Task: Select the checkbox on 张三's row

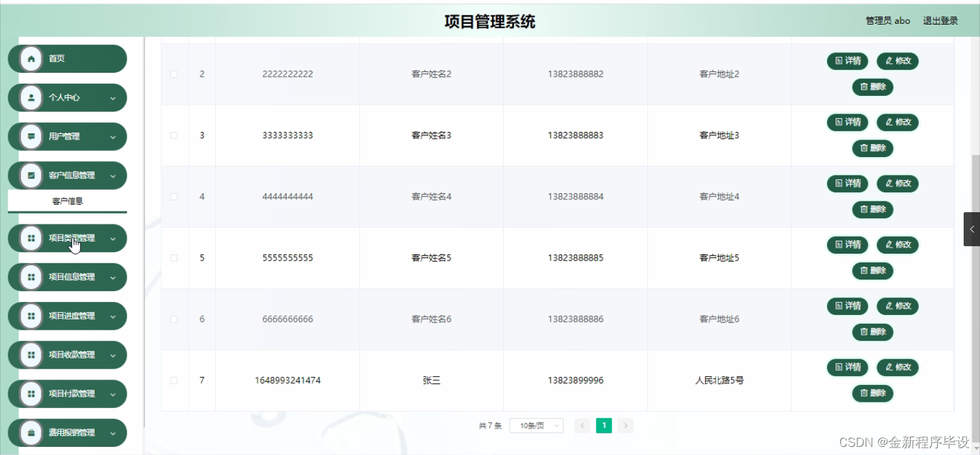Action: (174, 380)
